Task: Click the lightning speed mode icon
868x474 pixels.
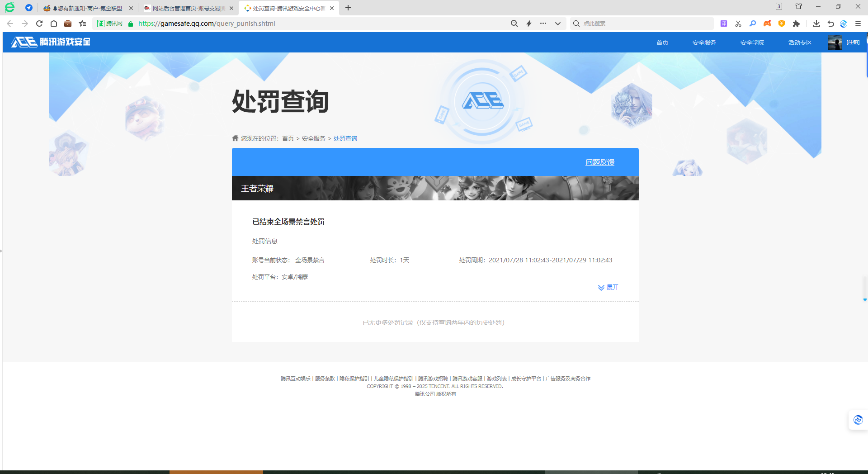Action: click(x=528, y=24)
